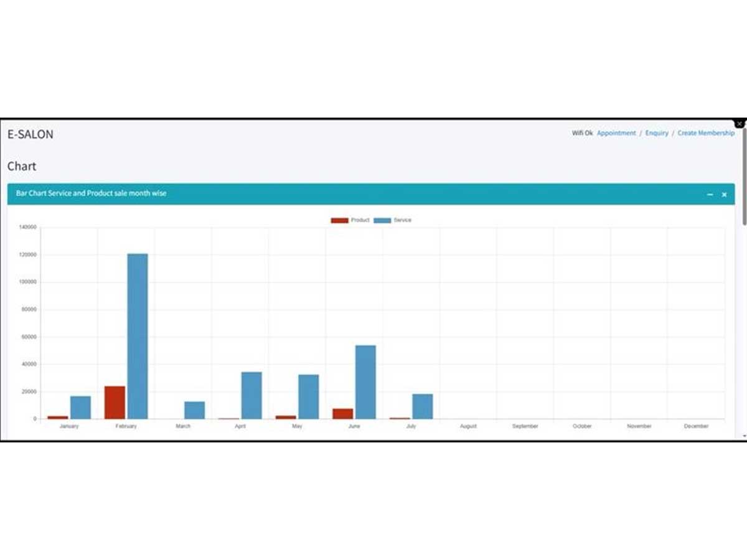Click the '140000' y-axis value

[x=28, y=228]
